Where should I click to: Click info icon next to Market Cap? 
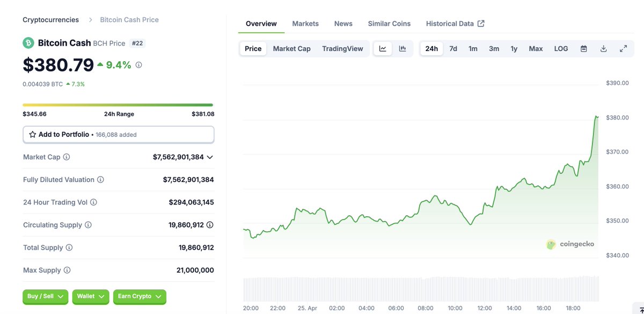click(x=67, y=157)
